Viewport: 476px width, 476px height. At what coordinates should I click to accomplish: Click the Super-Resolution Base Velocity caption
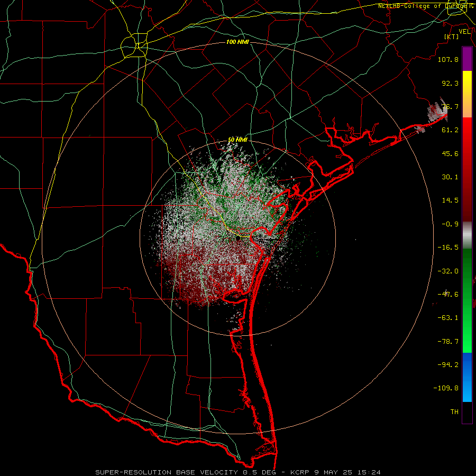[238, 472]
